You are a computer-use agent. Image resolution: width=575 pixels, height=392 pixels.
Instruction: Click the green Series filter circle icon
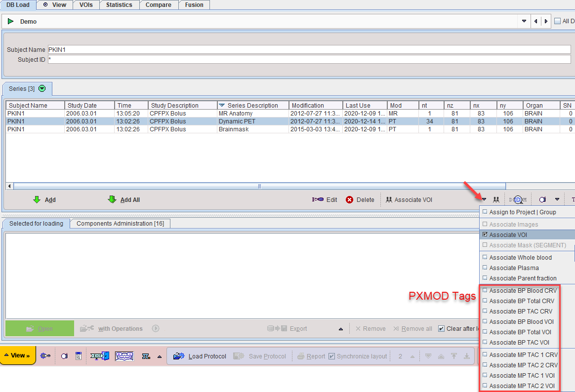pos(42,88)
